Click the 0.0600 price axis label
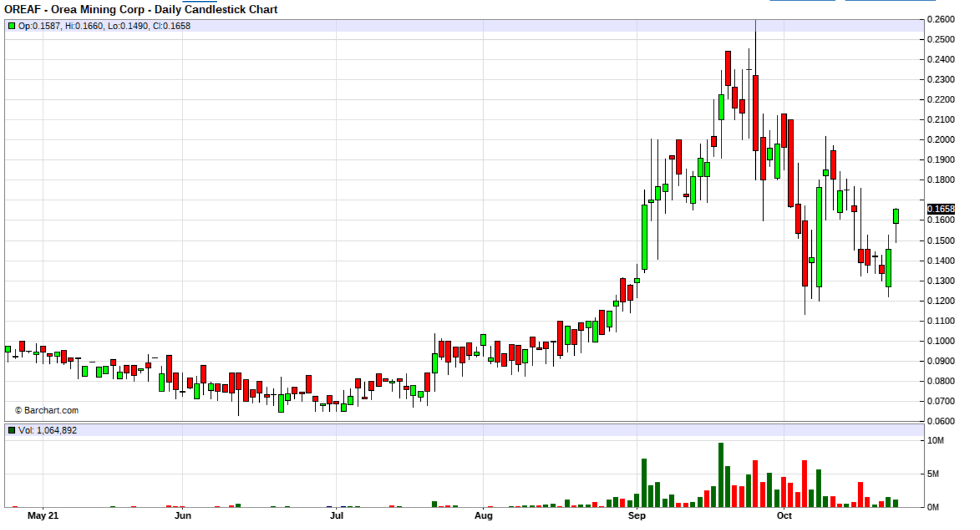 click(941, 421)
